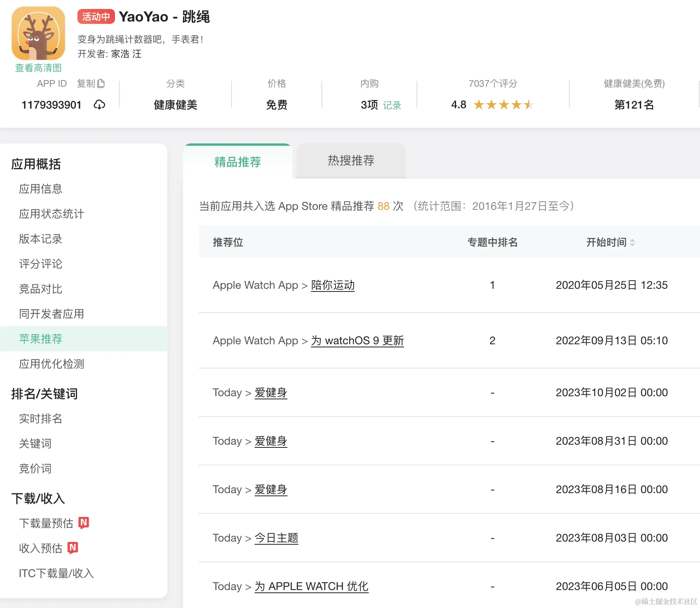Image resolution: width=700 pixels, height=608 pixels.
Task: Open 评分评论 sidebar item
Action: pos(41,264)
